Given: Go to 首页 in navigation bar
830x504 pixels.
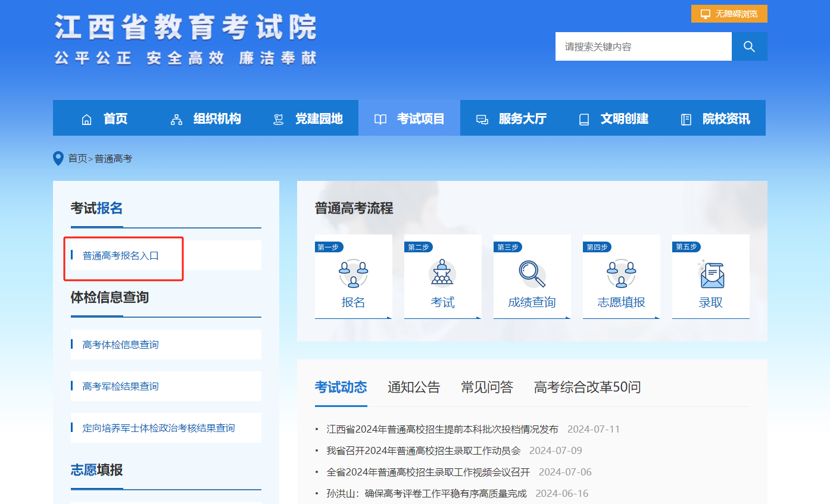Looking at the screenshot, I should [x=104, y=118].
